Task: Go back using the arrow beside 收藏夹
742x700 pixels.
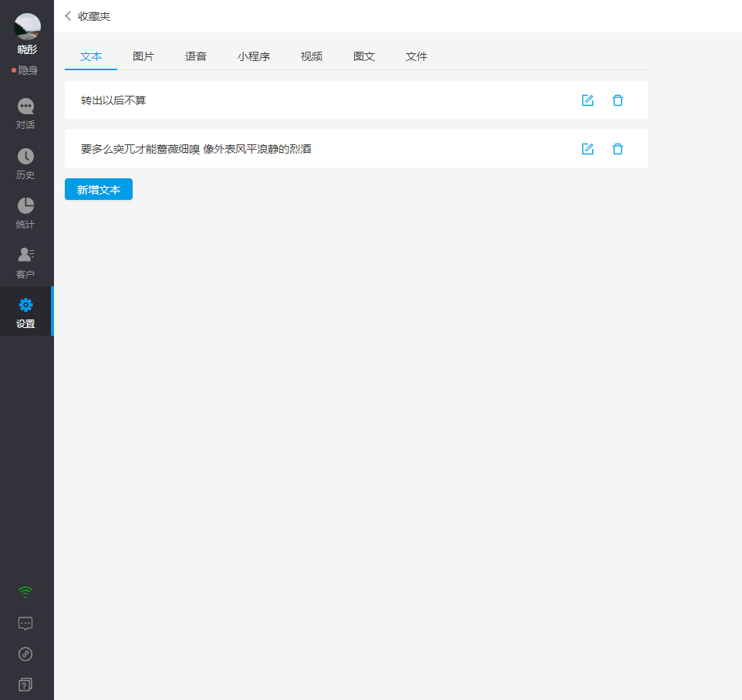Action: tap(68, 16)
